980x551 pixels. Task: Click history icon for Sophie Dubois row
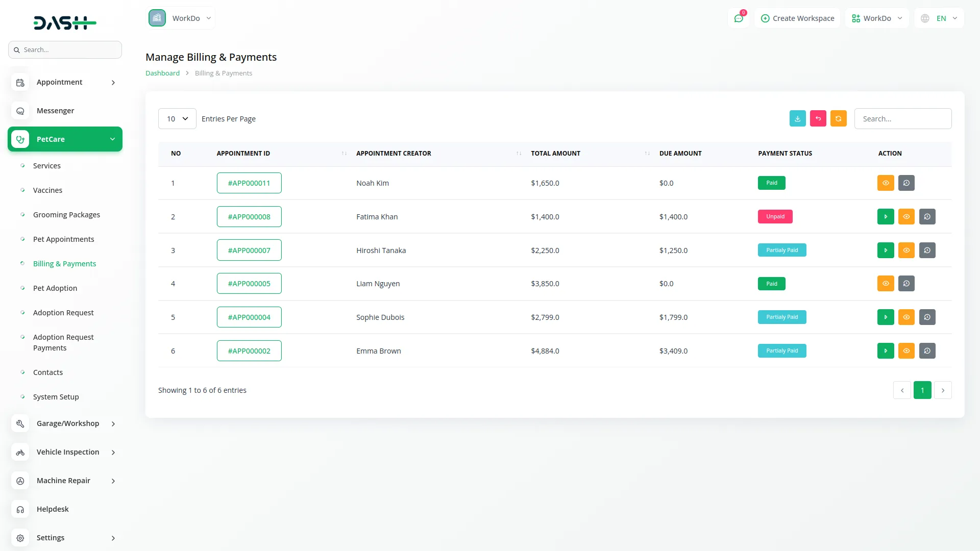pos(927,317)
